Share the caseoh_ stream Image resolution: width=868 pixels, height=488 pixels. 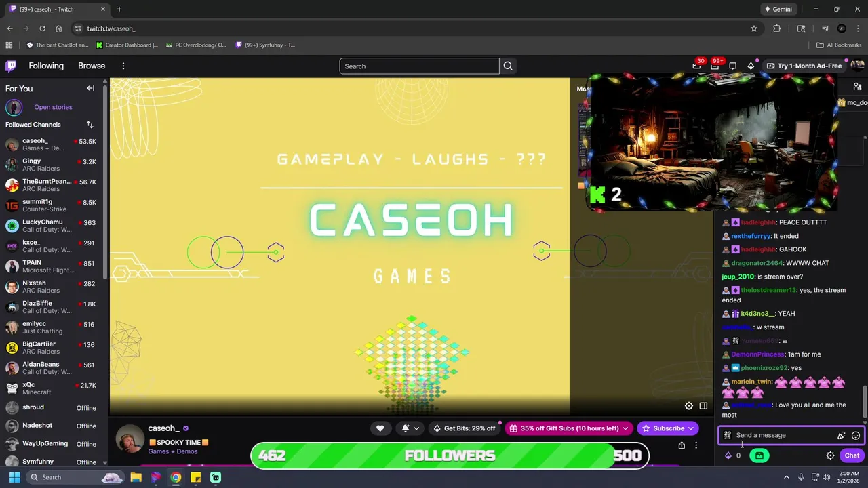tap(682, 445)
